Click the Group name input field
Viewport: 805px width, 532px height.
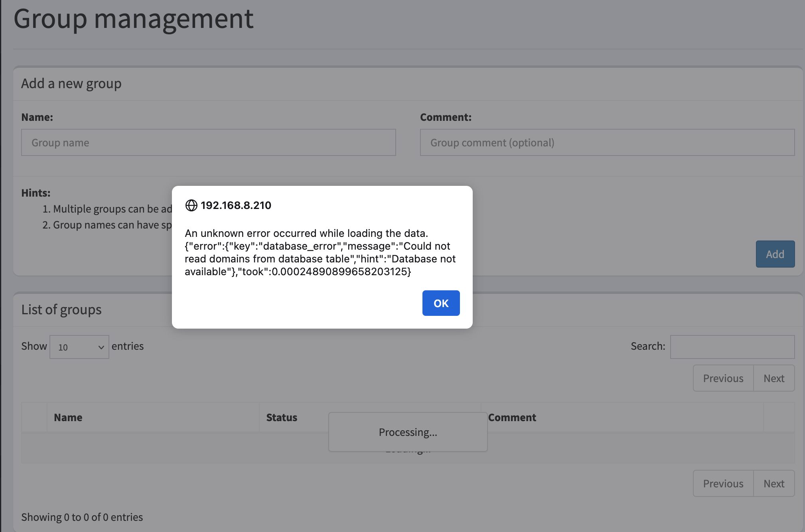208,142
